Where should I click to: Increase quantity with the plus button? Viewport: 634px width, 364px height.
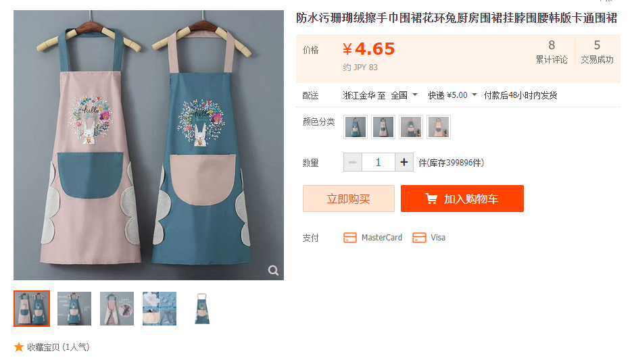click(x=404, y=162)
